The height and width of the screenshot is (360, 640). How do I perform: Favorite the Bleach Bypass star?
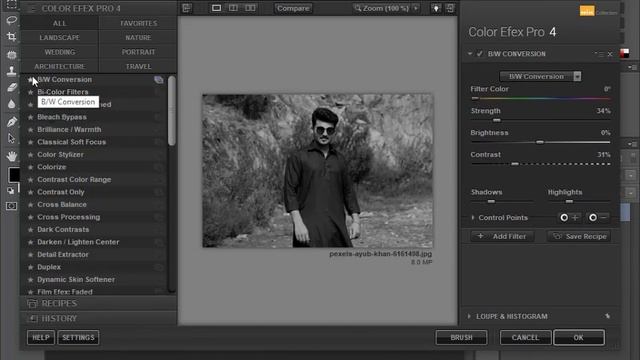pos(31,117)
